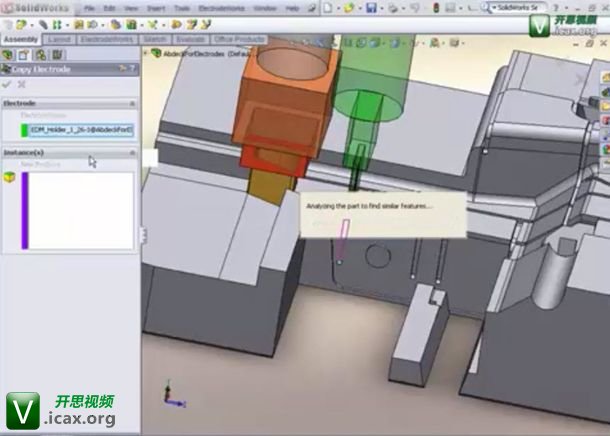Collapse the Instance(s) section

point(132,153)
